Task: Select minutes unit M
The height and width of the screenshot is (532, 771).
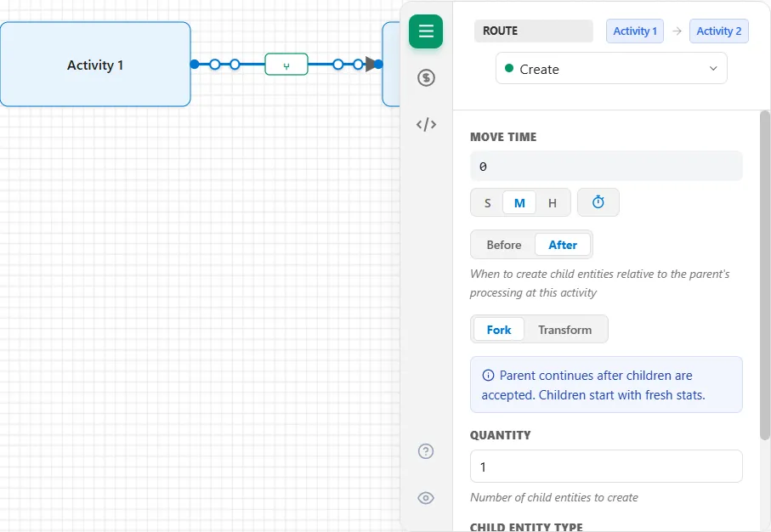Action: pos(519,202)
